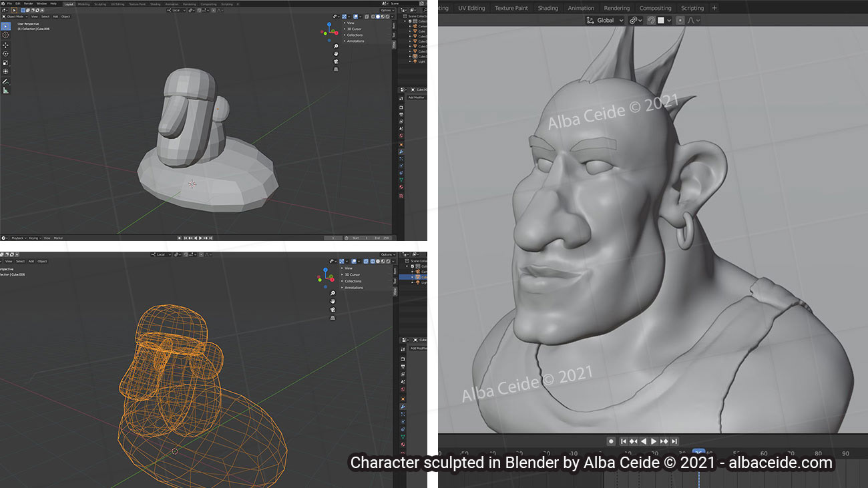Select the Transform tool in top-left Blender window
Viewport: 868px width, 488px height.
(x=5, y=71)
